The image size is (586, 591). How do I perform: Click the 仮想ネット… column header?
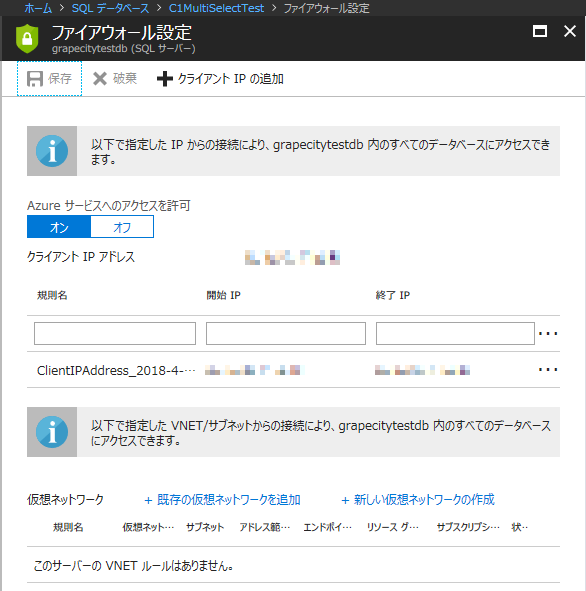tap(148, 527)
